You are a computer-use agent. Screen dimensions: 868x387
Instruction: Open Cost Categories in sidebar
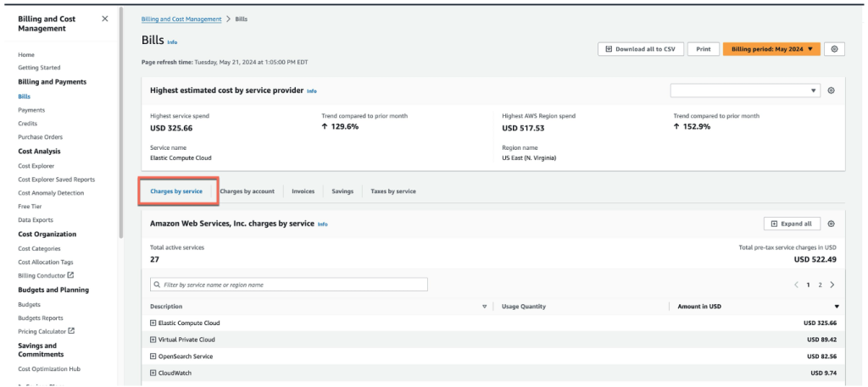(x=39, y=249)
